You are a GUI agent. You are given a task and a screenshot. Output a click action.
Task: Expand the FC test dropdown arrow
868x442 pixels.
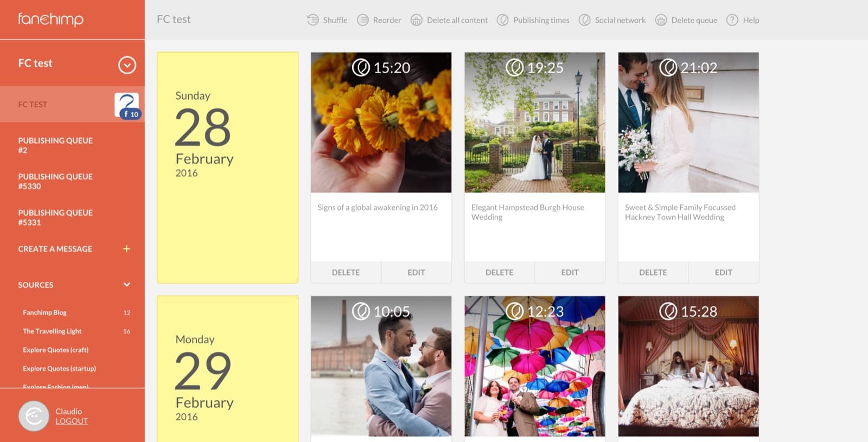(x=127, y=65)
